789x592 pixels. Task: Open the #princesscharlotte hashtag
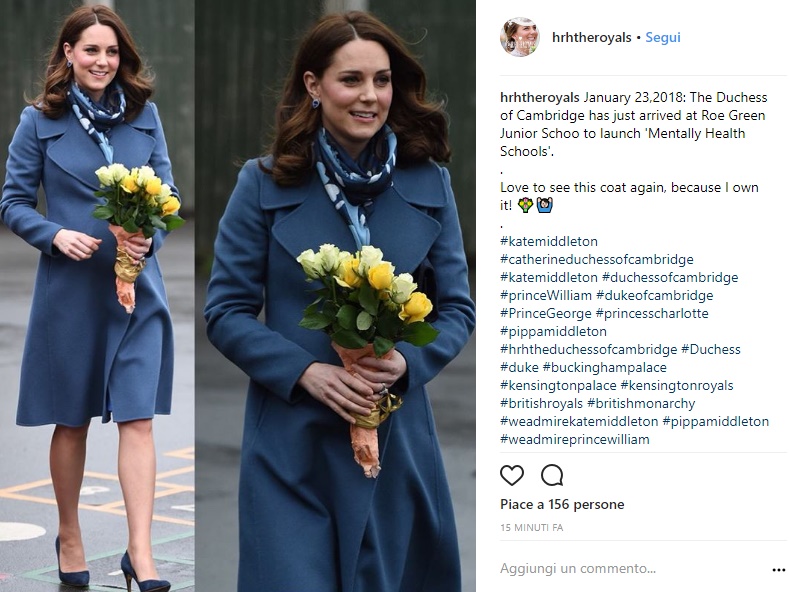[652, 313]
